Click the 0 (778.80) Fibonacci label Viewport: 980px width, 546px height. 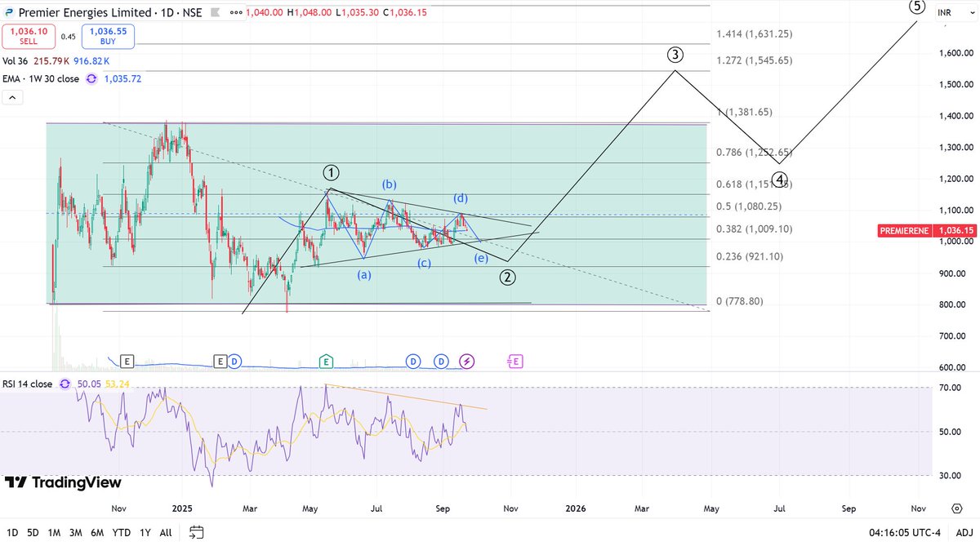(740, 301)
